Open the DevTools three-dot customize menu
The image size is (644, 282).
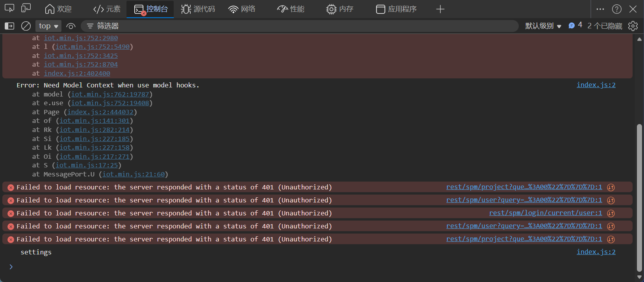tap(600, 9)
